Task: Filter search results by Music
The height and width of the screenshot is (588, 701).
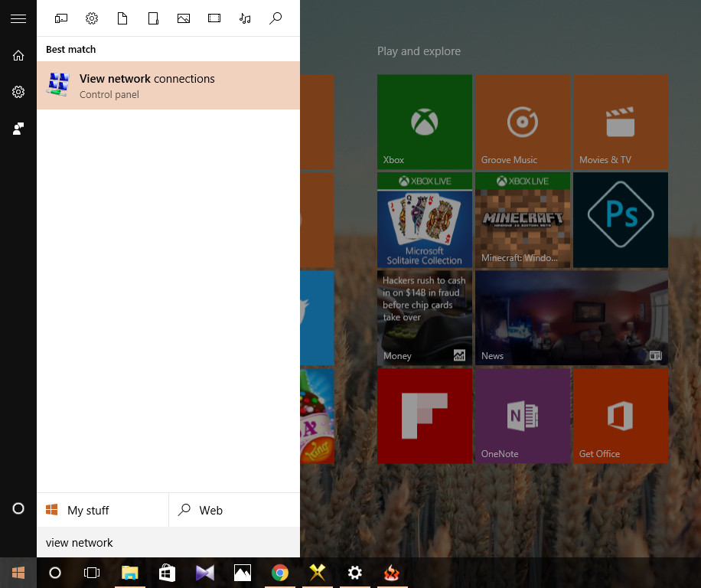Action: [x=245, y=18]
